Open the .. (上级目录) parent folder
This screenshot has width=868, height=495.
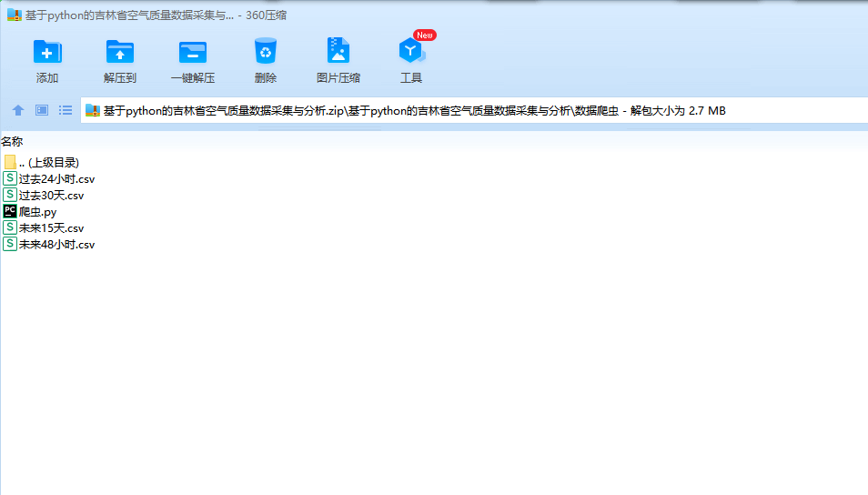point(49,162)
